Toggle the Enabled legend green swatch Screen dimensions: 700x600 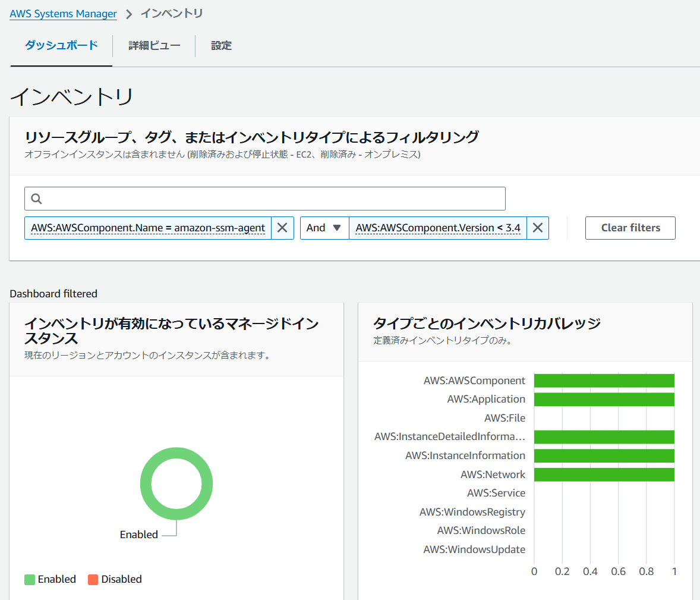[x=30, y=579]
